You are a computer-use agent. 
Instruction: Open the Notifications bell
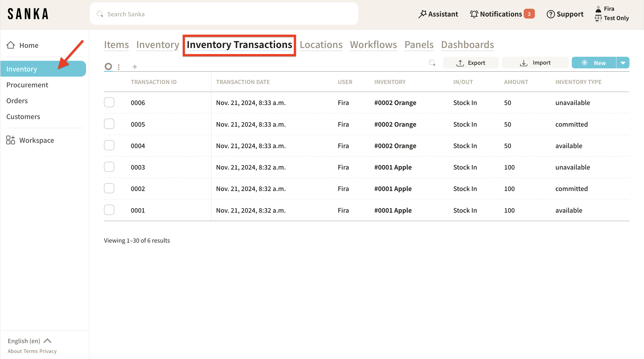click(x=474, y=14)
